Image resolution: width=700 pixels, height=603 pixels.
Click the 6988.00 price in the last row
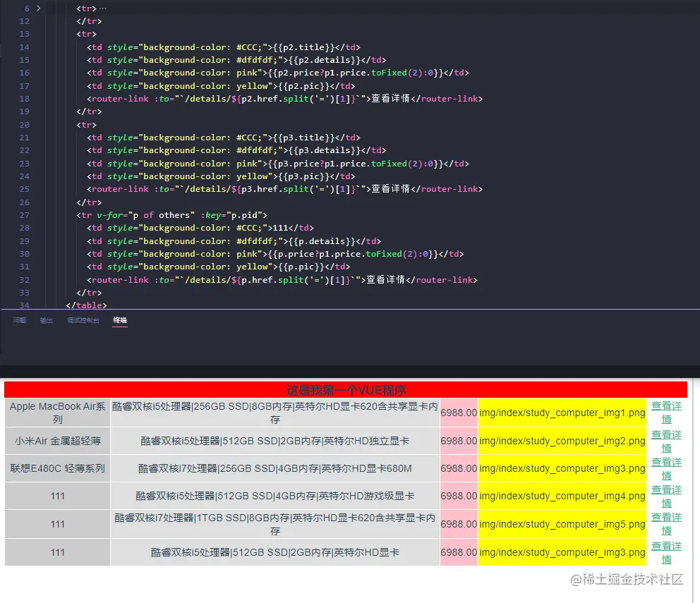[x=459, y=552]
